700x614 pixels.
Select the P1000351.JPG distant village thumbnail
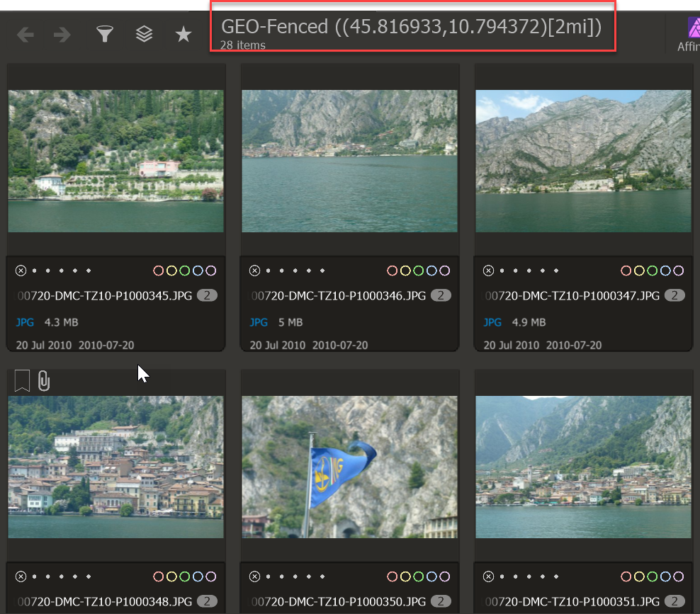pos(584,467)
